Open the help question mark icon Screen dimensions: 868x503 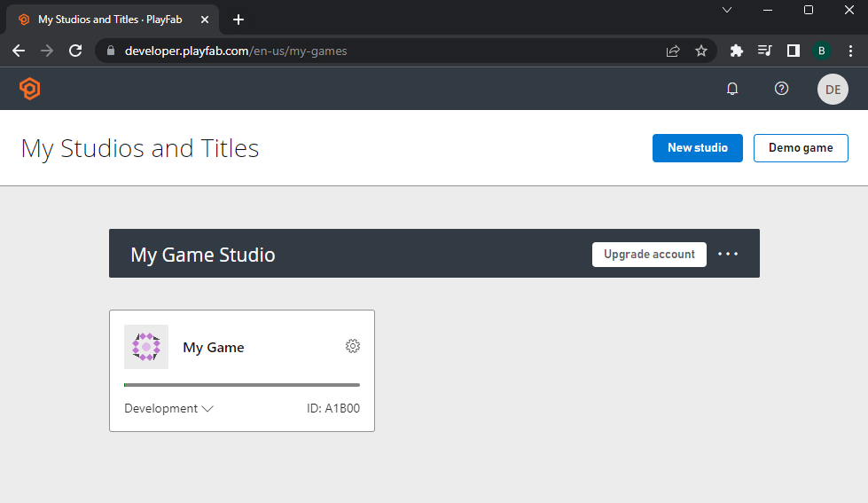coord(781,89)
